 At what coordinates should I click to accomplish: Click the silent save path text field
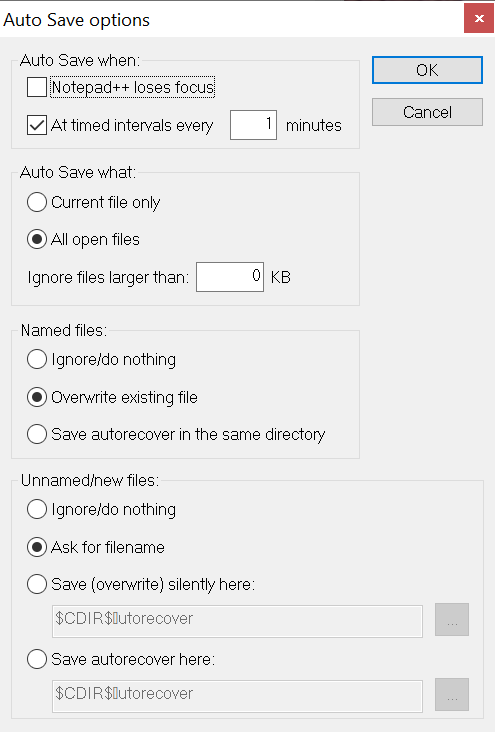pyautogui.click(x=237, y=621)
